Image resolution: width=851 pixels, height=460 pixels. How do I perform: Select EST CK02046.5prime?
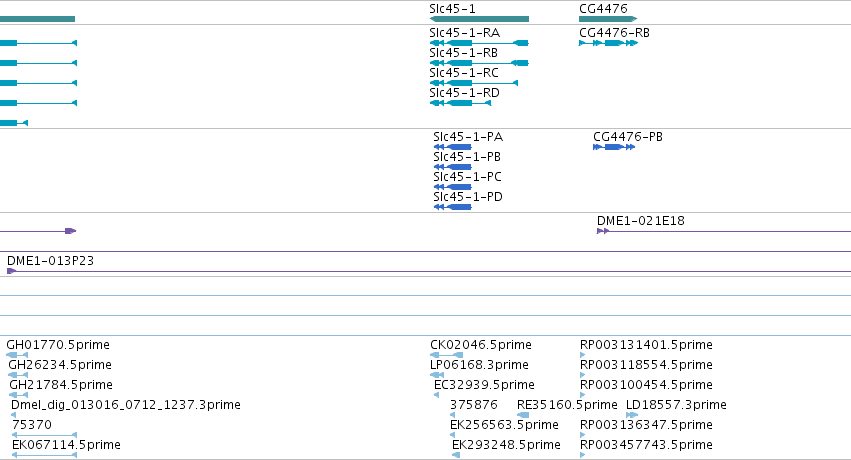point(447,355)
